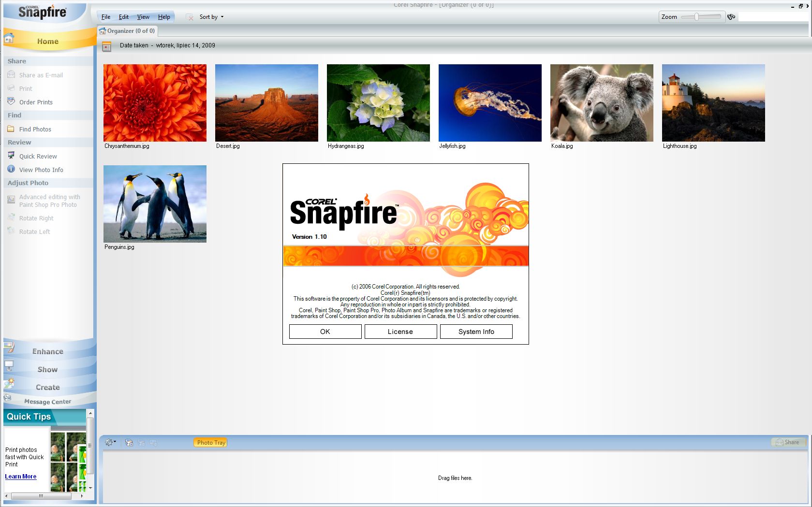Select the Lighthouse.jpg thumbnail
The width and height of the screenshot is (812, 507).
(713, 103)
